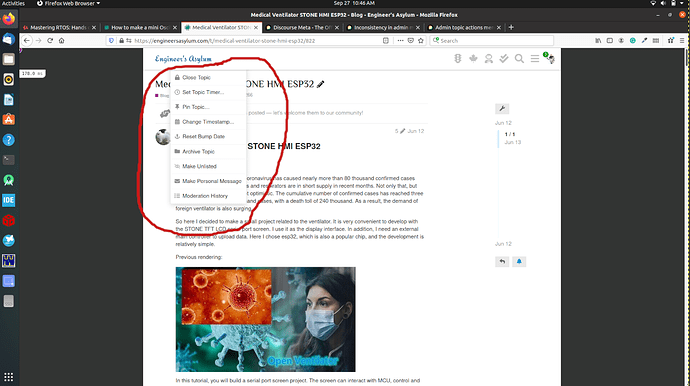Click the eyedropper toolbar icon
The height and width of the screenshot is (386, 690).
pos(644,40)
